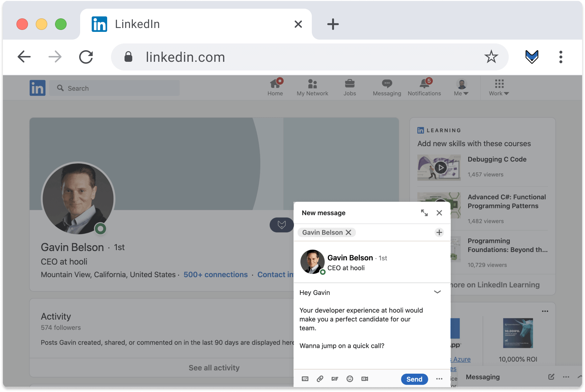Expand the Work apps dropdown
Viewport: 585px width, 392px height.
[x=499, y=87]
